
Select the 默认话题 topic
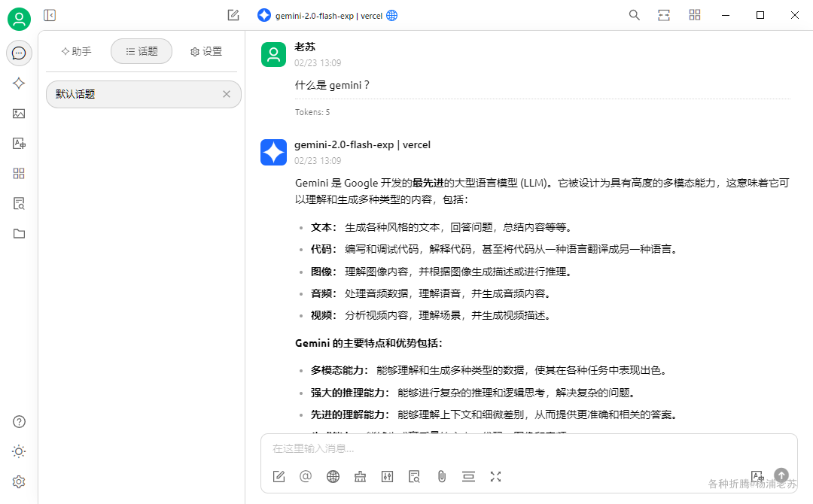pos(144,94)
